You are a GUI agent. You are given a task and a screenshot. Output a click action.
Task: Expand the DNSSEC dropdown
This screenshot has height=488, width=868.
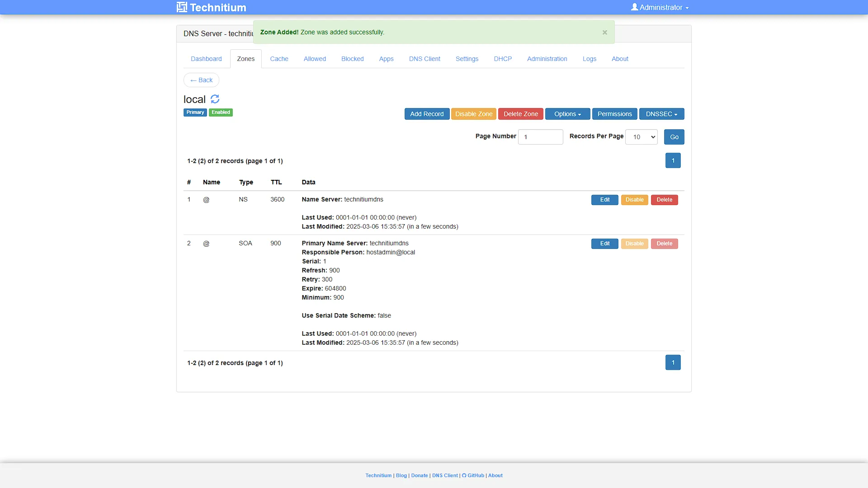click(661, 114)
